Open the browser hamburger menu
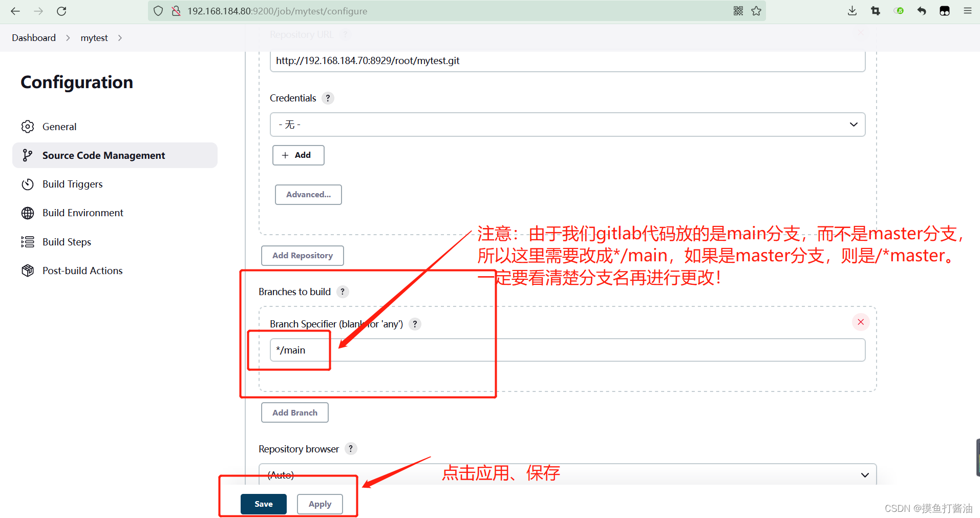The width and height of the screenshot is (980, 518). pos(968,11)
